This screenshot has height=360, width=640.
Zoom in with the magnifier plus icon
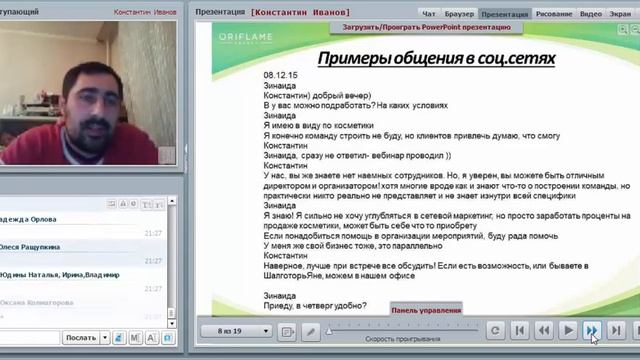click(x=623, y=29)
